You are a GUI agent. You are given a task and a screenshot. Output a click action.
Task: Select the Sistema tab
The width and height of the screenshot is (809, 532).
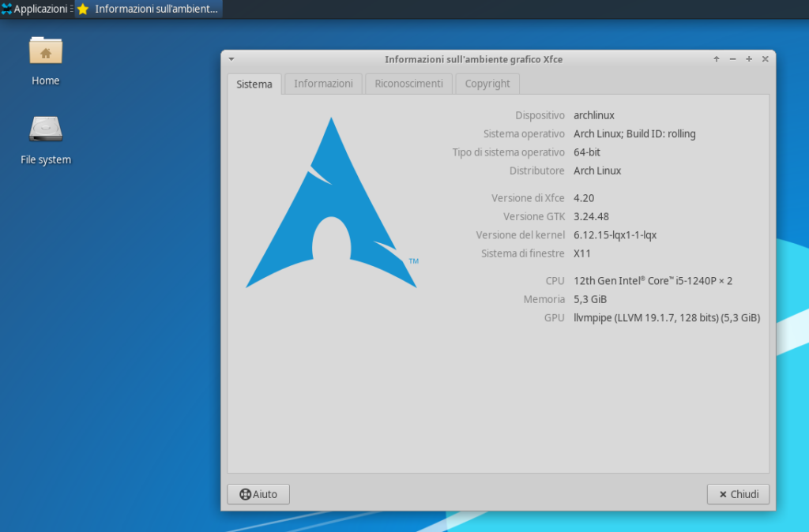click(x=254, y=84)
